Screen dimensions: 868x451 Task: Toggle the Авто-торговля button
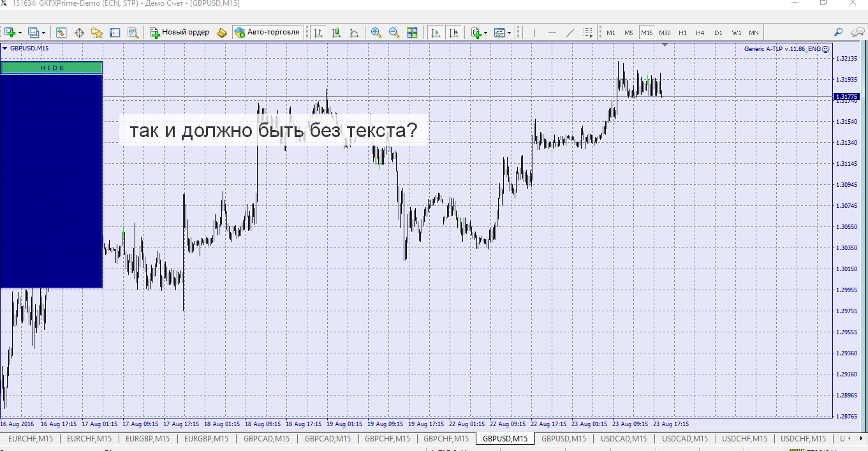[267, 32]
